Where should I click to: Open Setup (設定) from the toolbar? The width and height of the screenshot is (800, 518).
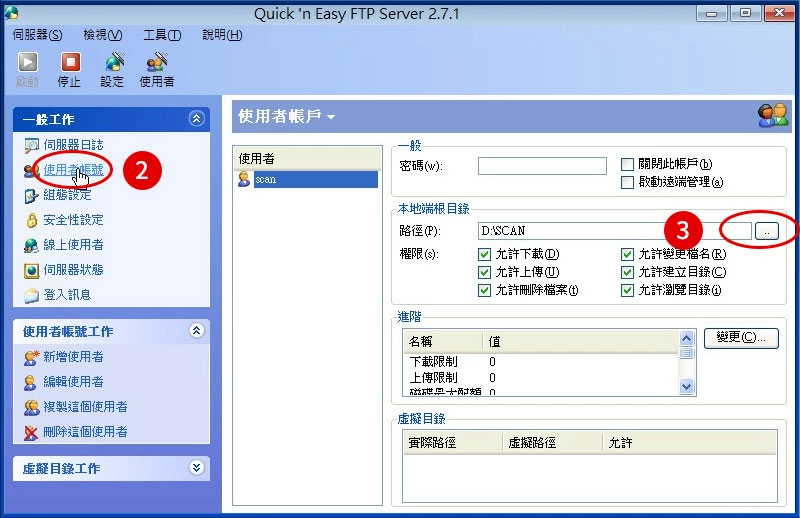(x=112, y=67)
